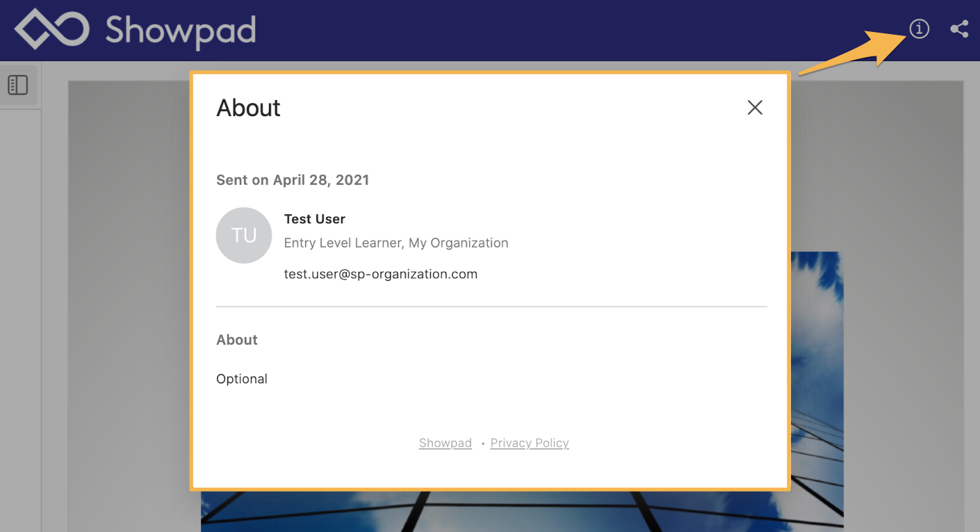This screenshot has height=532, width=980.
Task: Select the About section heading inside dialog
Action: coord(237,339)
